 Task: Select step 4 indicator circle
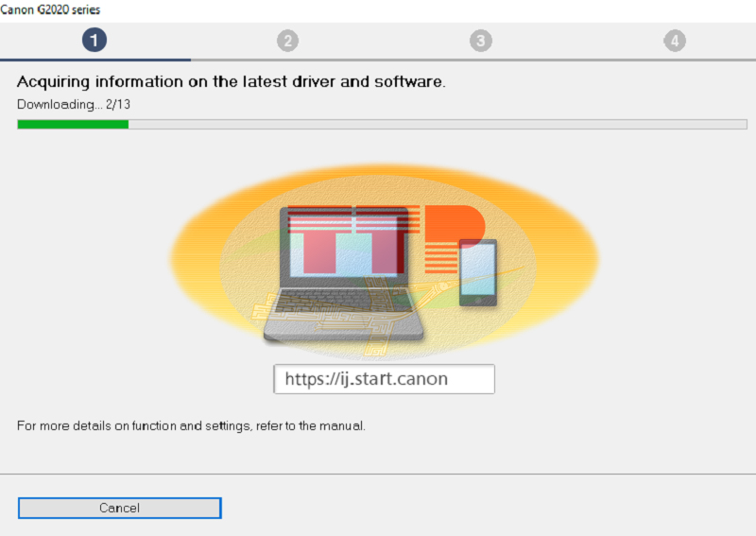[x=675, y=41]
